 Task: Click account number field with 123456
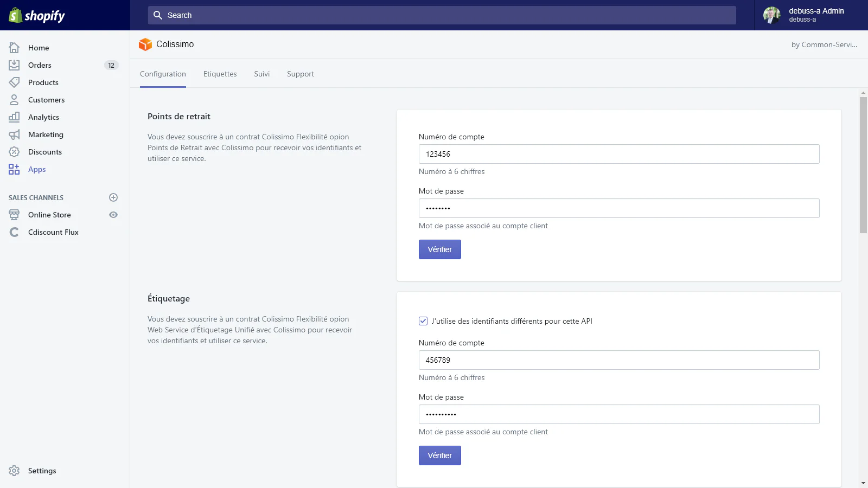tap(619, 154)
